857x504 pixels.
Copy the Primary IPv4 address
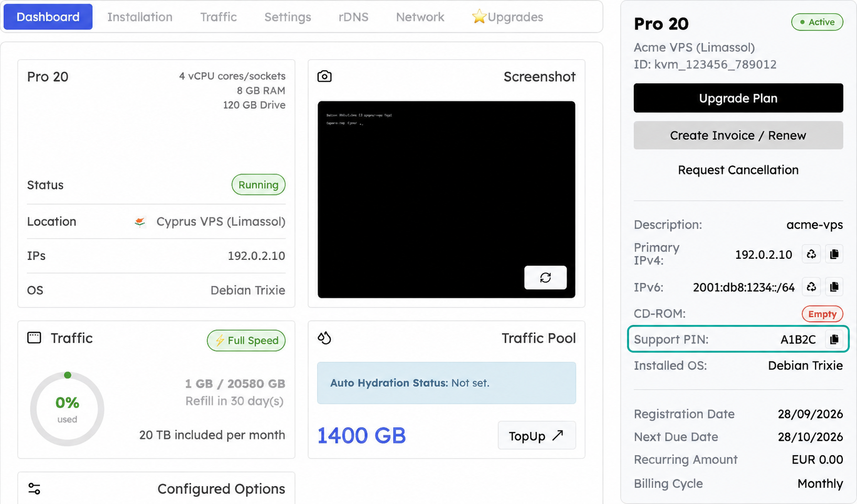click(x=834, y=255)
